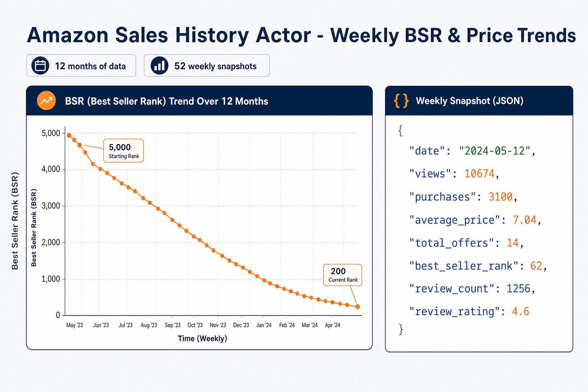The image size is (588, 392).
Task: Click the average_price value 7.04
Action: (524, 220)
